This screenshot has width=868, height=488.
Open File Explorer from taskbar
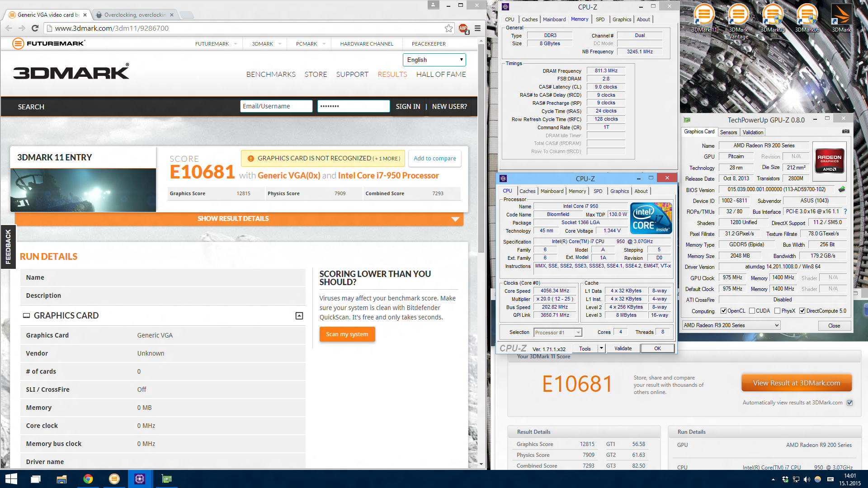point(61,479)
